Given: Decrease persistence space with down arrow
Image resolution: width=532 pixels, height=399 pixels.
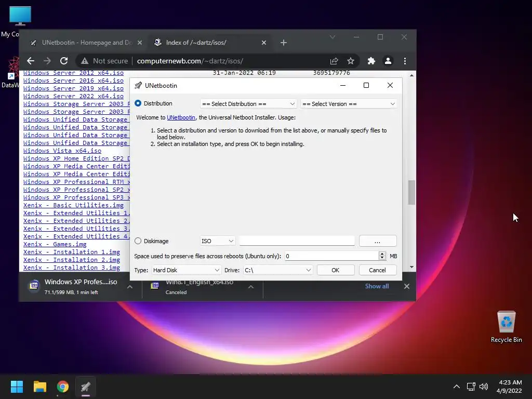Looking at the screenshot, I should (x=382, y=258).
